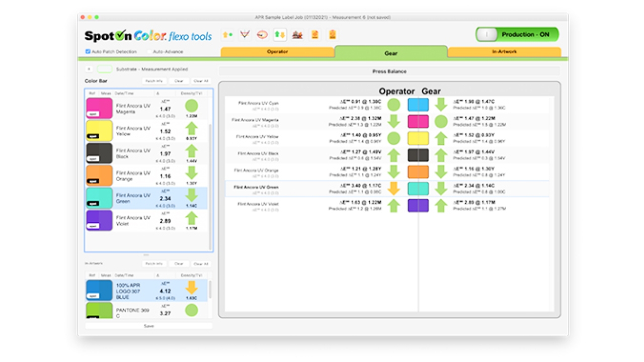Click the yellow arrow with green dot toolbar icon

click(227, 35)
